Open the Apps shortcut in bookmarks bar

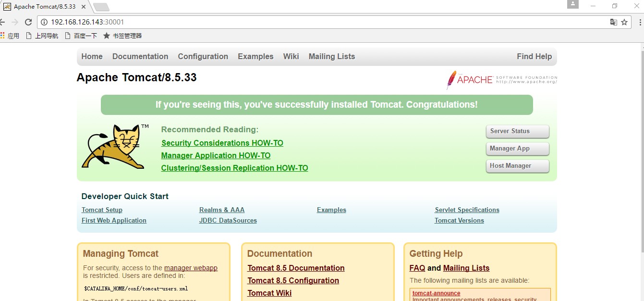(x=10, y=36)
